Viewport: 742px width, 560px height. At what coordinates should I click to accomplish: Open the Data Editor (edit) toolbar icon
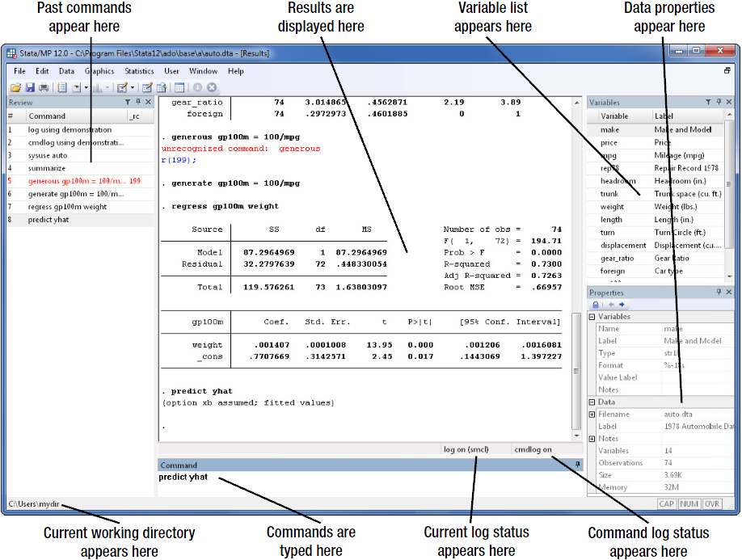(147, 87)
